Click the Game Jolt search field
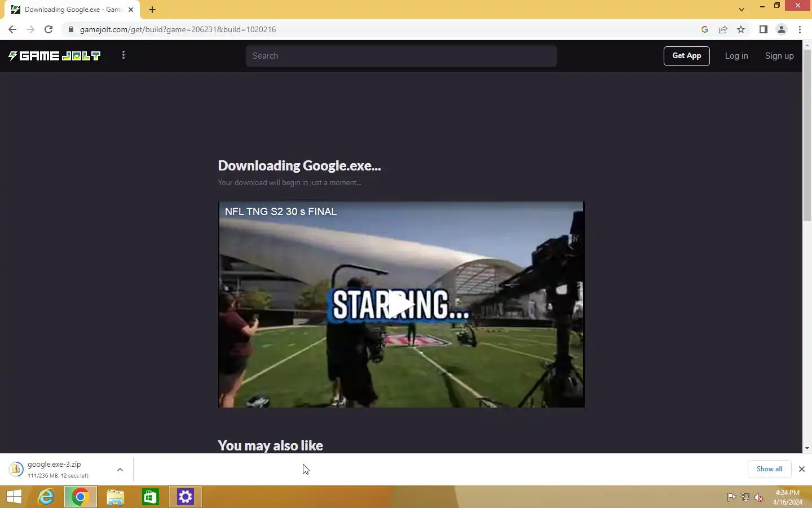 [401, 56]
